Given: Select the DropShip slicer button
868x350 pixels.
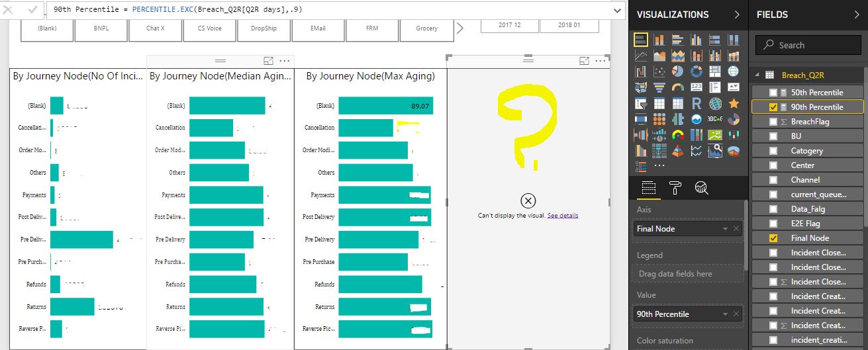Looking at the screenshot, I should [x=264, y=28].
